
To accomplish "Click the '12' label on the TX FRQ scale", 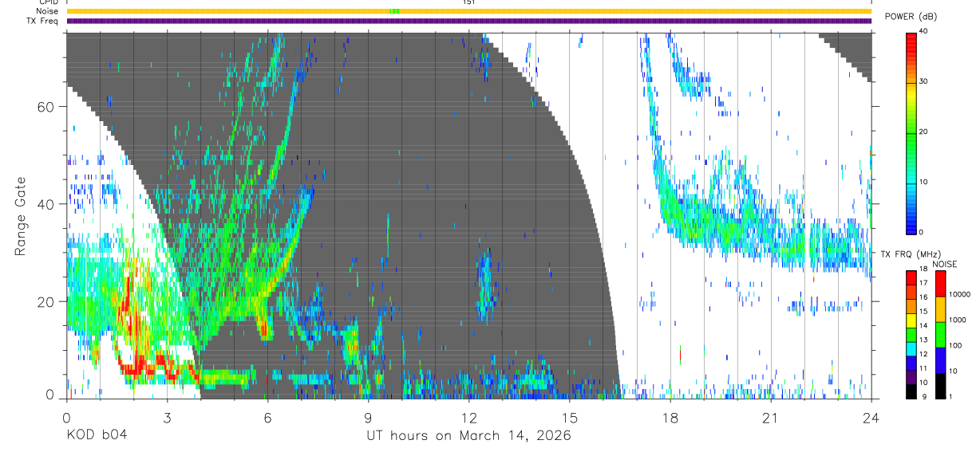I will point(924,354).
